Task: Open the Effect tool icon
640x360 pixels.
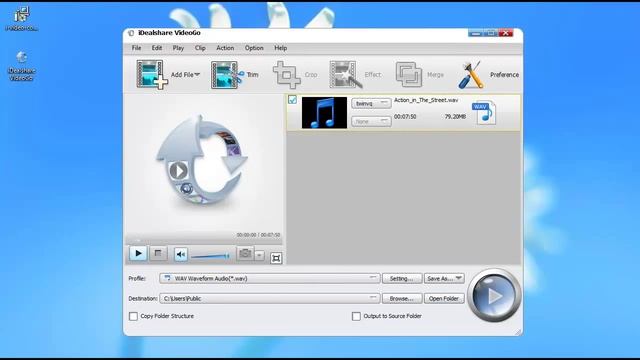Action: (x=346, y=75)
